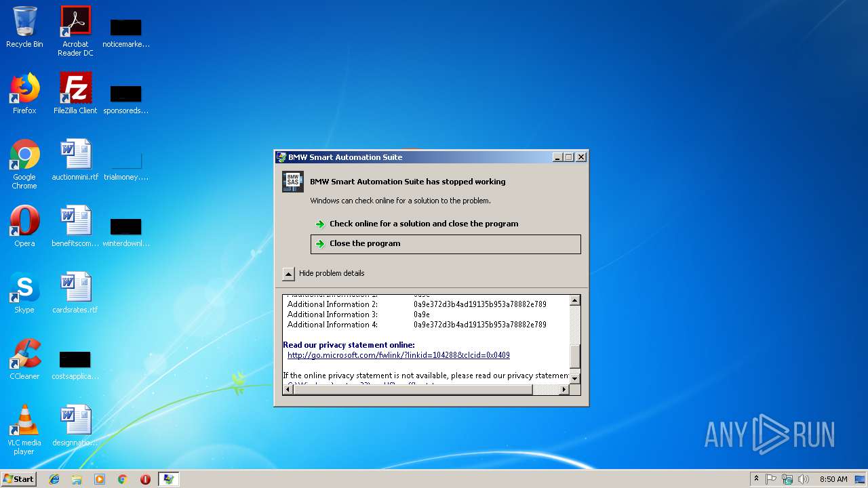Image resolution: width=868 pixels, height=488 pixels.
Task: Launch the CCleaner desktop shortcut
Action: [24, 359]
